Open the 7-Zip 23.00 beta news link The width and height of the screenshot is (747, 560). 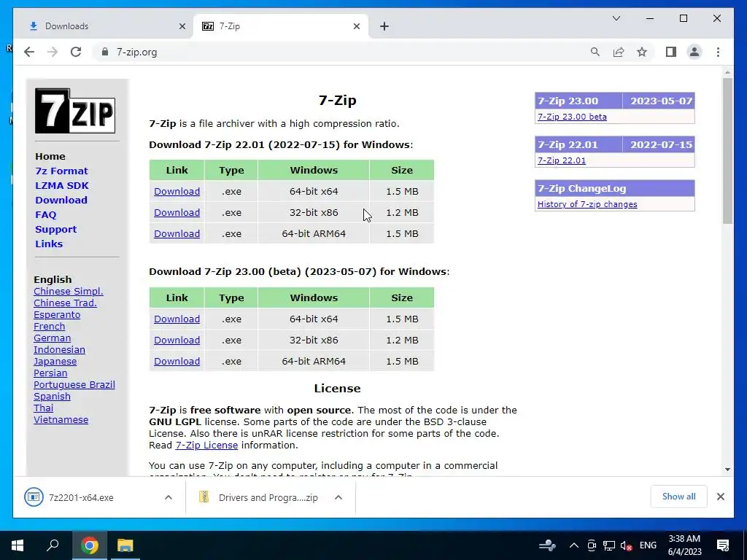[572, 117]
